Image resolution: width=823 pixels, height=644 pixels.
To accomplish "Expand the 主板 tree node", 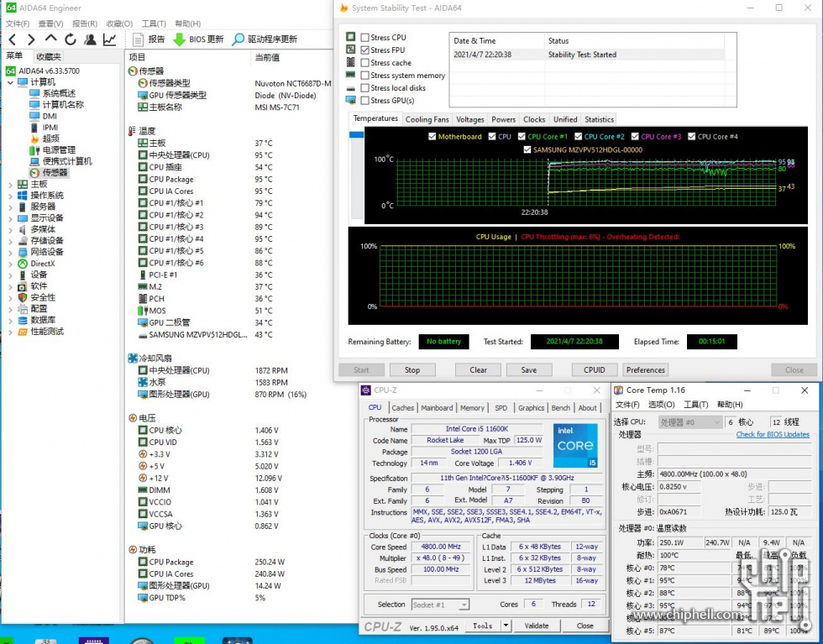I will click(x=10, y=184).
